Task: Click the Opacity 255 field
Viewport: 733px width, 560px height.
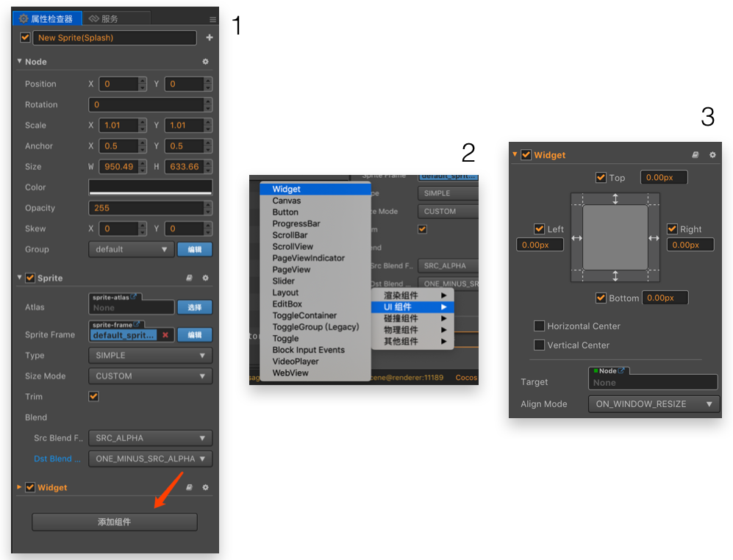Action: [151, 208]
